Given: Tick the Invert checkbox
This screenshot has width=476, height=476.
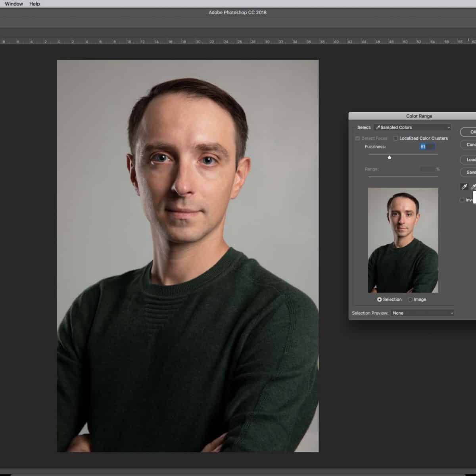Looking at the screenshot, I should 462,200.
